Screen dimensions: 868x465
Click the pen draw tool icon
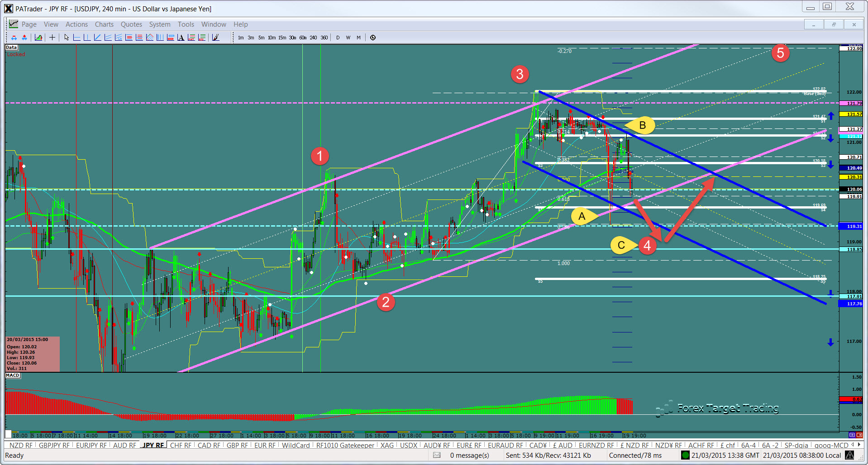coord(216,38)
